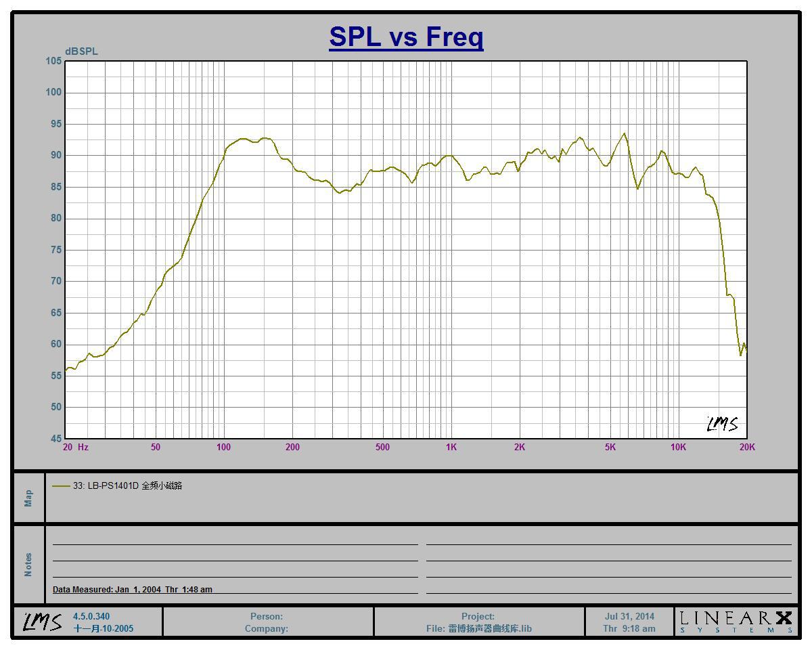The height and width of the screenshot is (650, 812).
Task: Click the 10K frequency axis label
Action: click(x=679, y=447)
